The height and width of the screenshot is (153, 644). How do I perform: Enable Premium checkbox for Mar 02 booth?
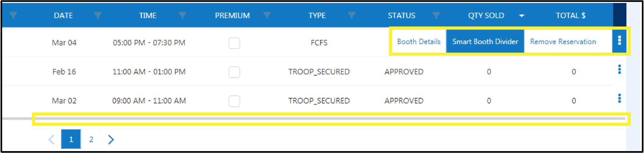point(234,101)
